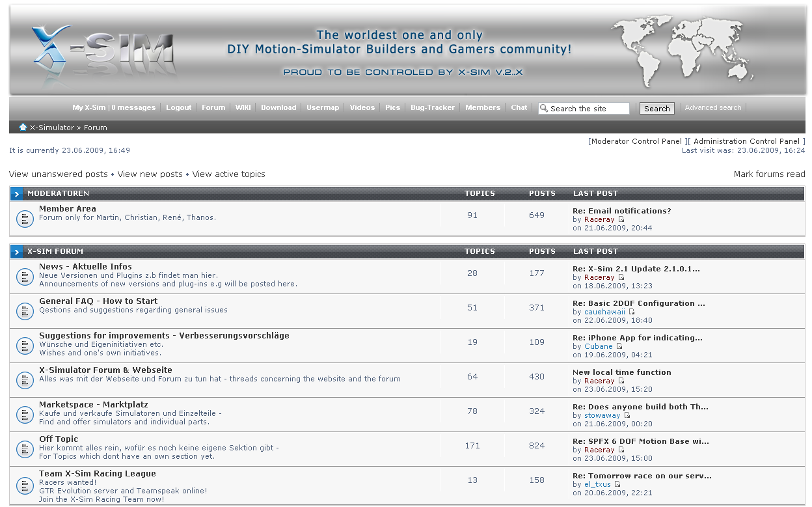This screenshot has height=507, width=812.
Task: Click Mark forums read
Action: tap(770, 174)
